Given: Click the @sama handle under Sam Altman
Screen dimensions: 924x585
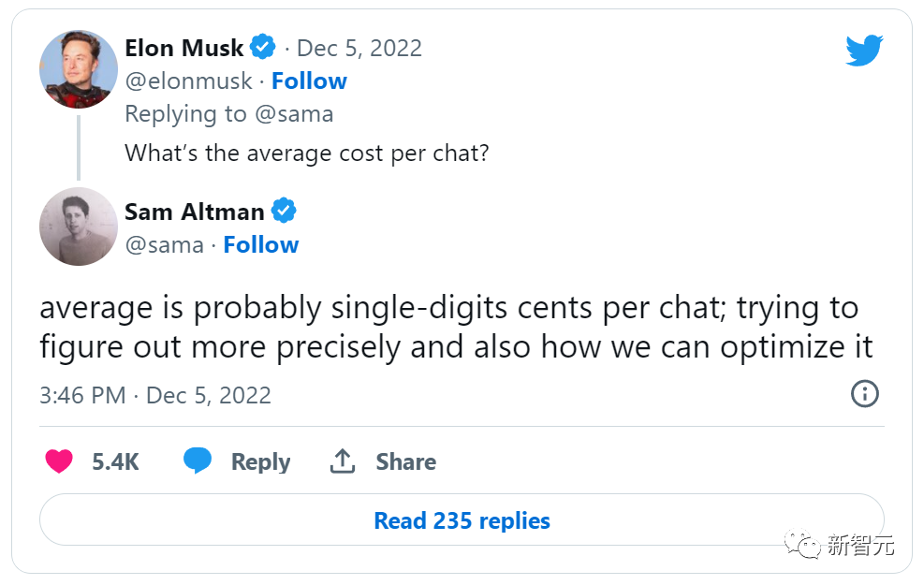Looking at the screenshot, I should [164, 245].
